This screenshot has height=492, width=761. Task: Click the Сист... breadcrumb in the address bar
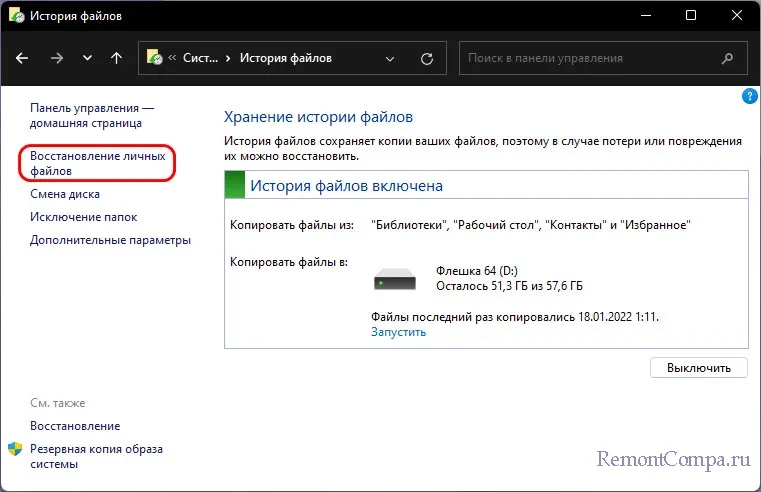[x=201, y=58]
